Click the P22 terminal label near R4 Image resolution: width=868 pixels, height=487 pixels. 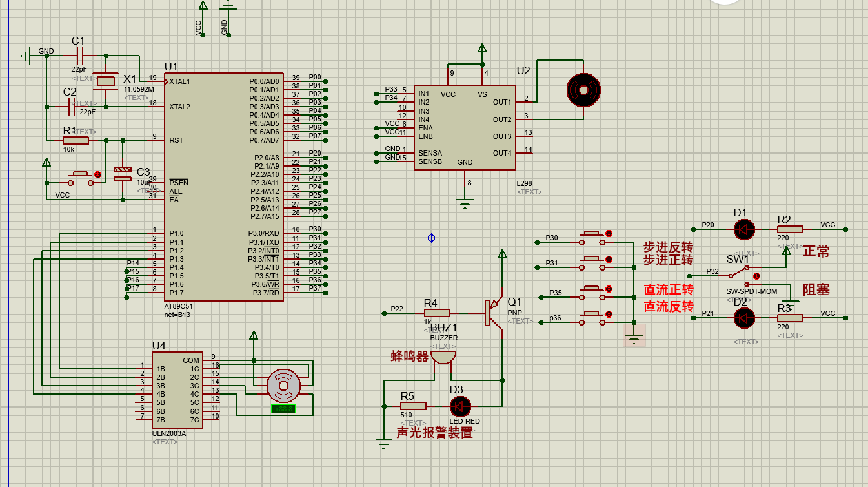[x=397, y=309]
